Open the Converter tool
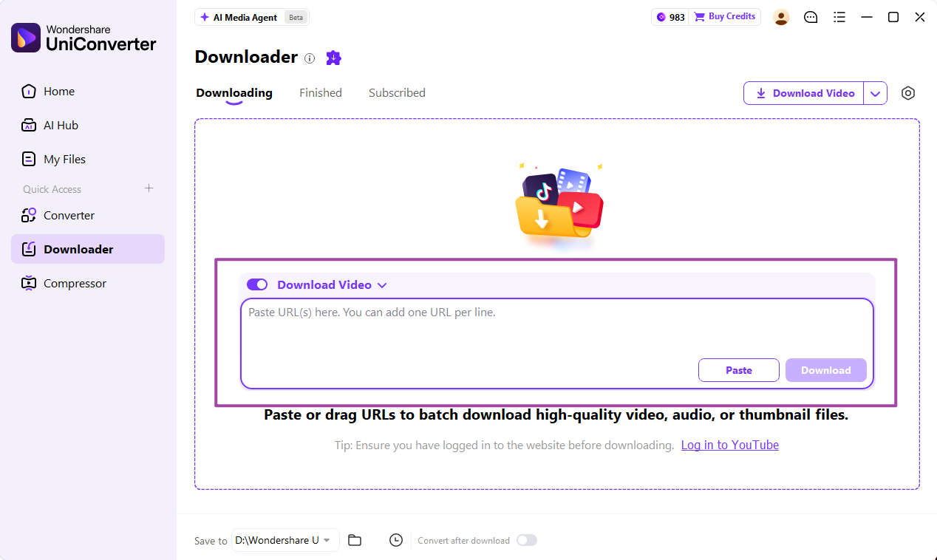 (88, 216)
